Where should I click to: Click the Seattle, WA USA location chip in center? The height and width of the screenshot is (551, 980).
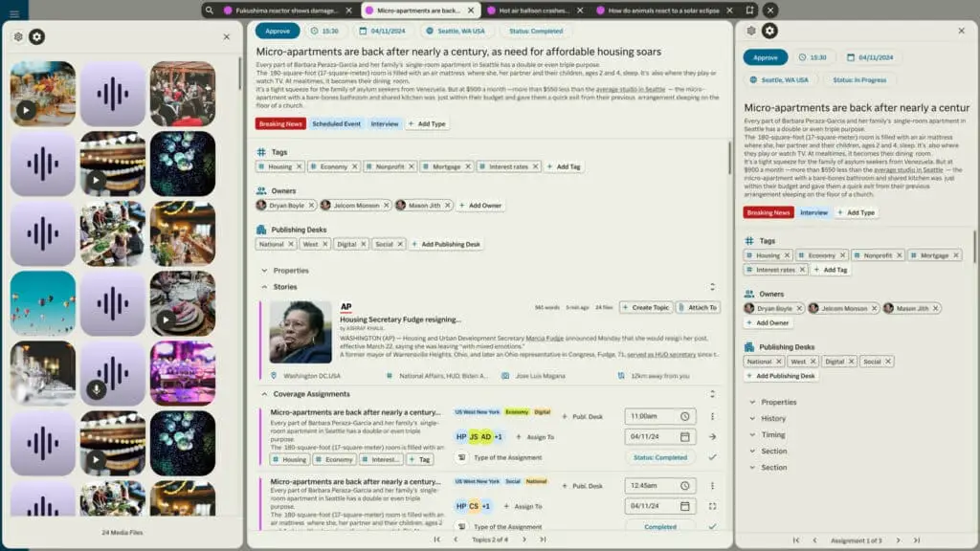pyautogui.click(x=455, y=31)
